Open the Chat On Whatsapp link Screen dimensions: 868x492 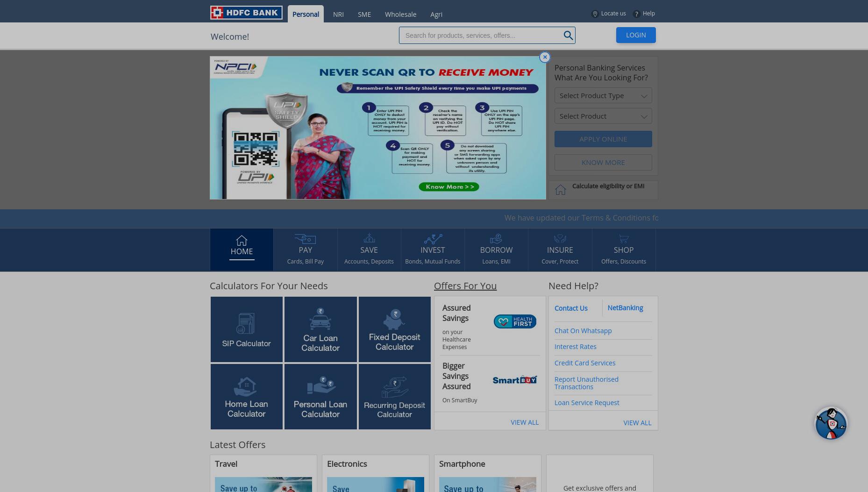[x=583, y=331]
